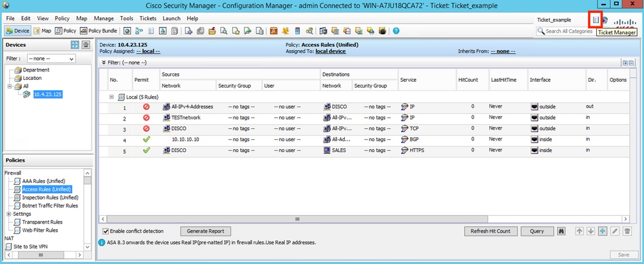
Task: Click the orange square toolbar icon
Action: (273, 31)
